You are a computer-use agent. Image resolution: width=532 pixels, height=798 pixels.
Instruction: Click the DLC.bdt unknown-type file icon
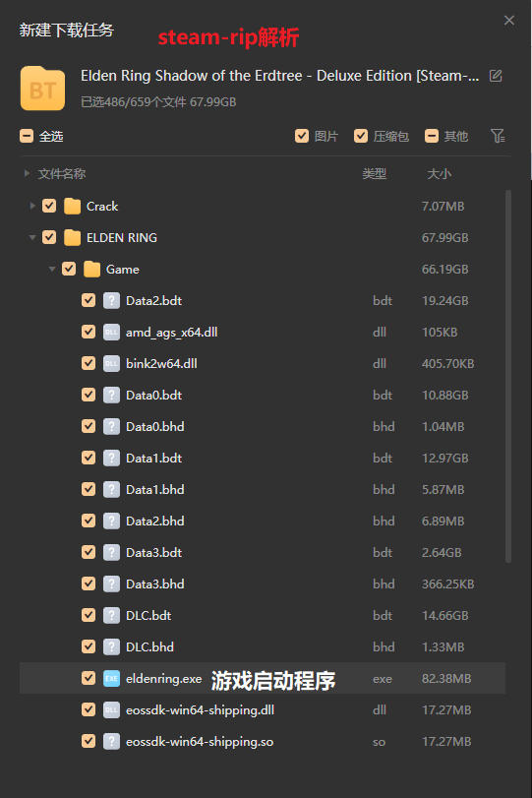(111, 615)
